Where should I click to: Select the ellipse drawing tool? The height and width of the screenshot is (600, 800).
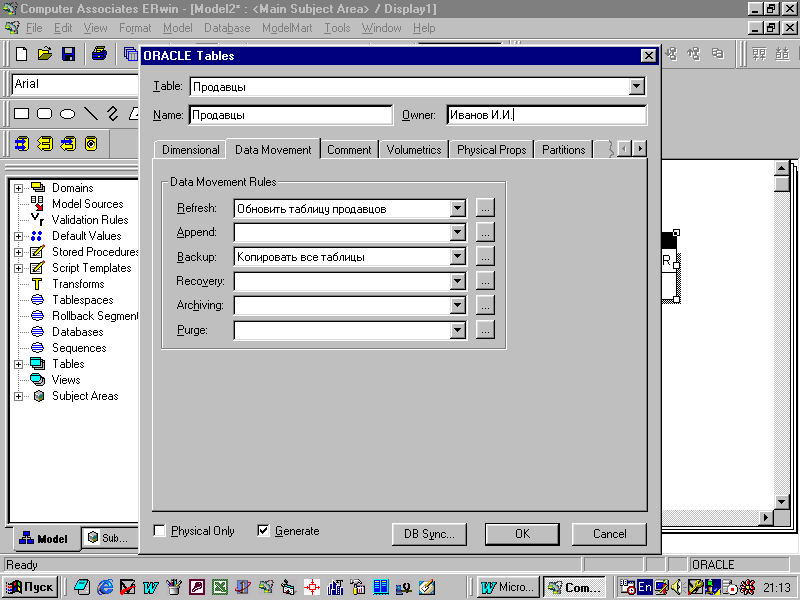(x=67, y=114)
